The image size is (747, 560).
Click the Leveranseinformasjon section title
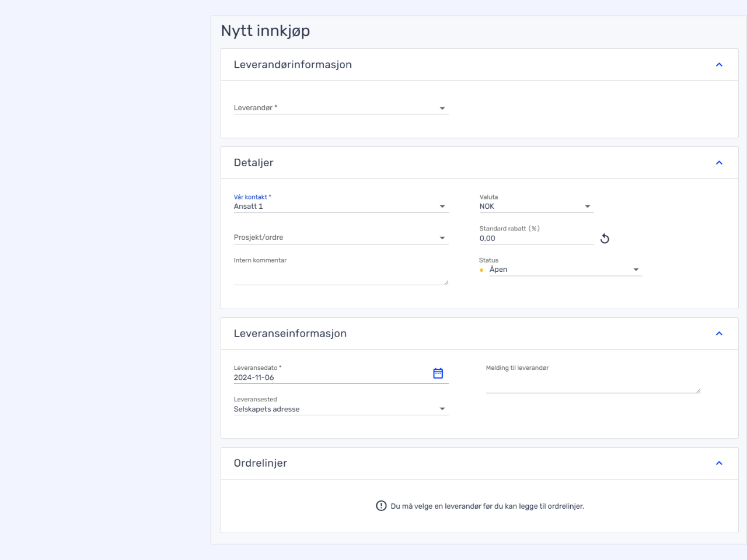290,334
